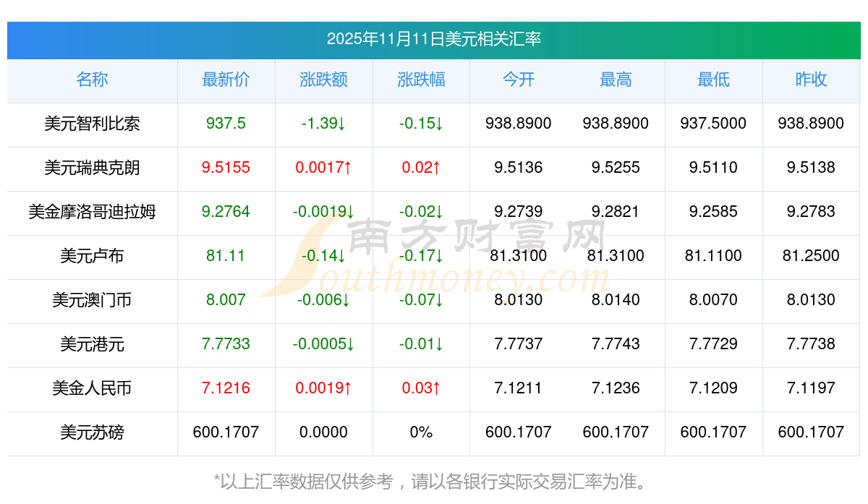Viewport: 868px width, 504px height.
Task: Click the green -1.39↓ change amount
Action: click(x=323, y=124)
